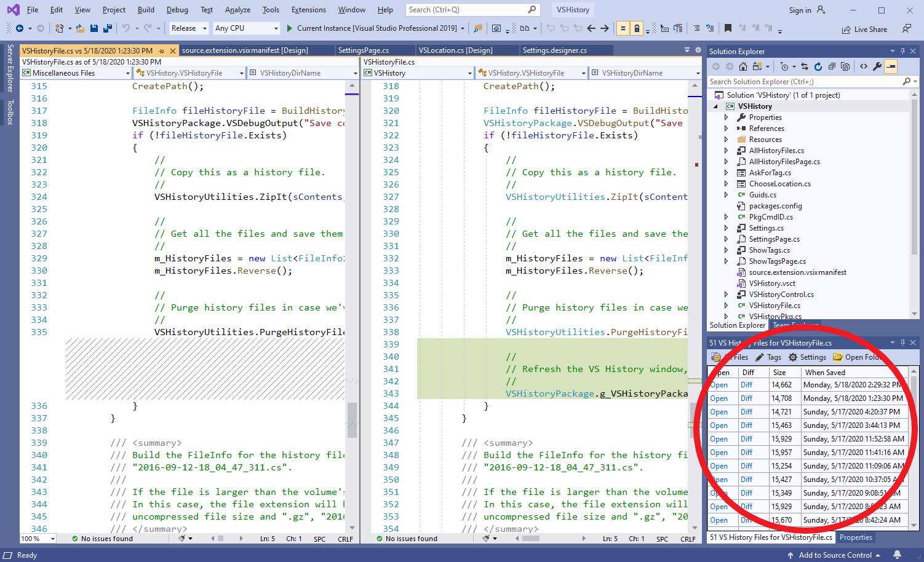
Task: Go to previous difference arrow
Action: coord(591,28)
